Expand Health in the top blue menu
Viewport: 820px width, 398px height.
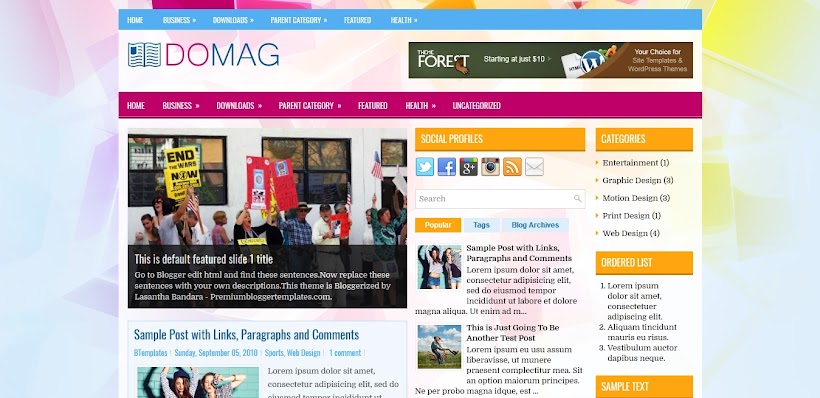click(404, 20)
